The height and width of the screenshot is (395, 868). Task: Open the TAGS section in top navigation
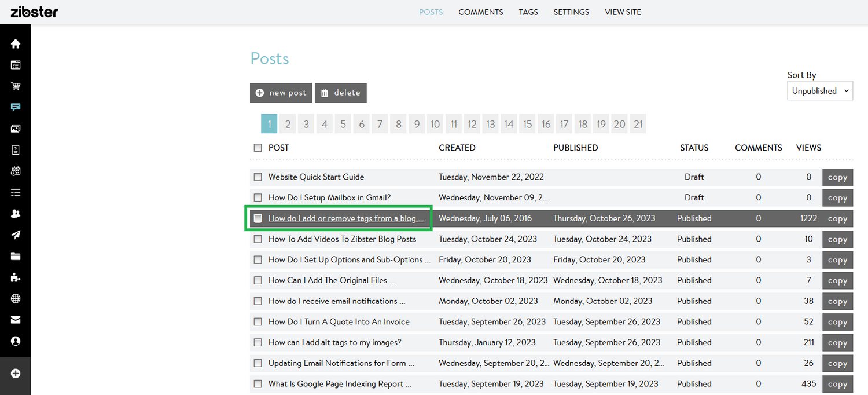click(x=528, y=12)
